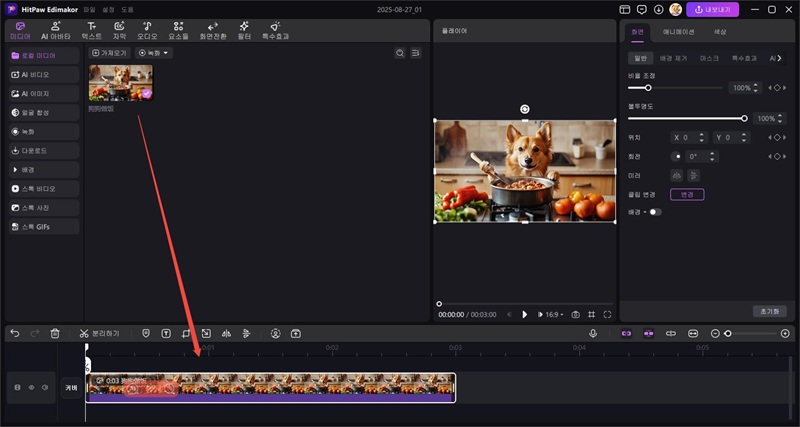Enter fullscreen preview in the player
The height and width of the screenshot is (427, 800).
click(607, 315)
